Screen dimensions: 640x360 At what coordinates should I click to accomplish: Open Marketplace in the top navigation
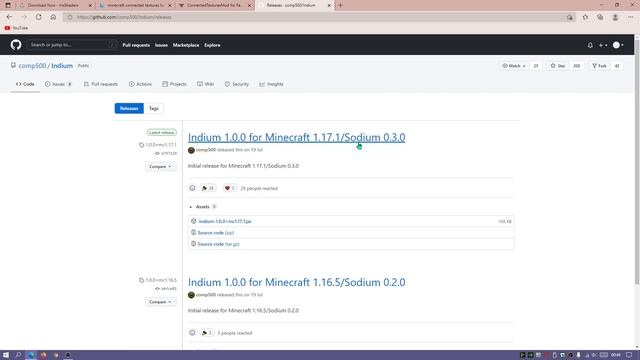coord(186,45)
